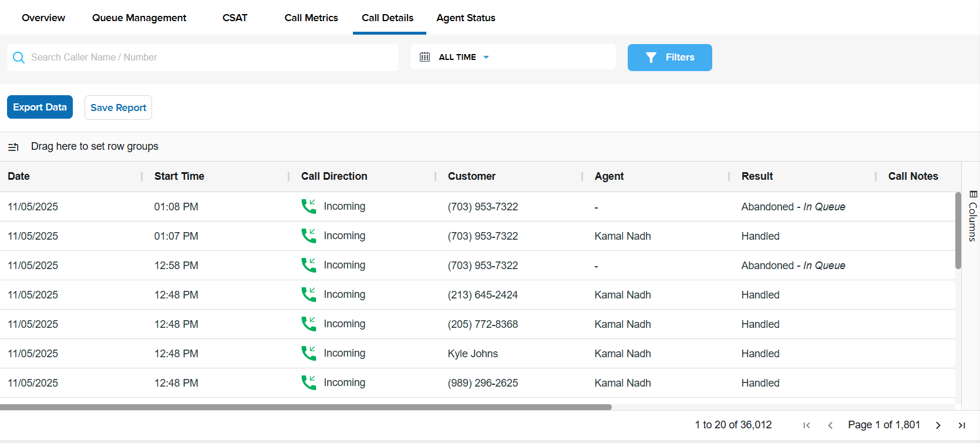Screen dimensions: 980x443
Task: Go to the next page arrow
Action: tap(938, 425)
